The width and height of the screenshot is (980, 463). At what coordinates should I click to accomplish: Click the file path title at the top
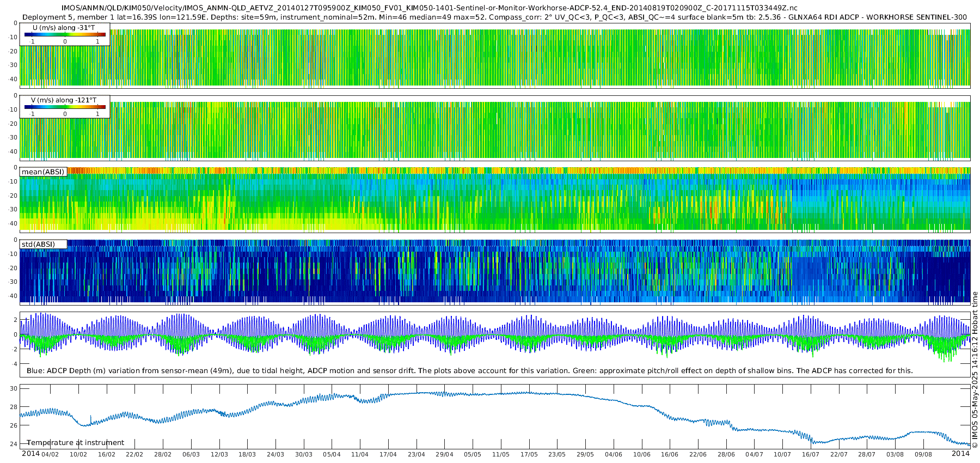430,8
